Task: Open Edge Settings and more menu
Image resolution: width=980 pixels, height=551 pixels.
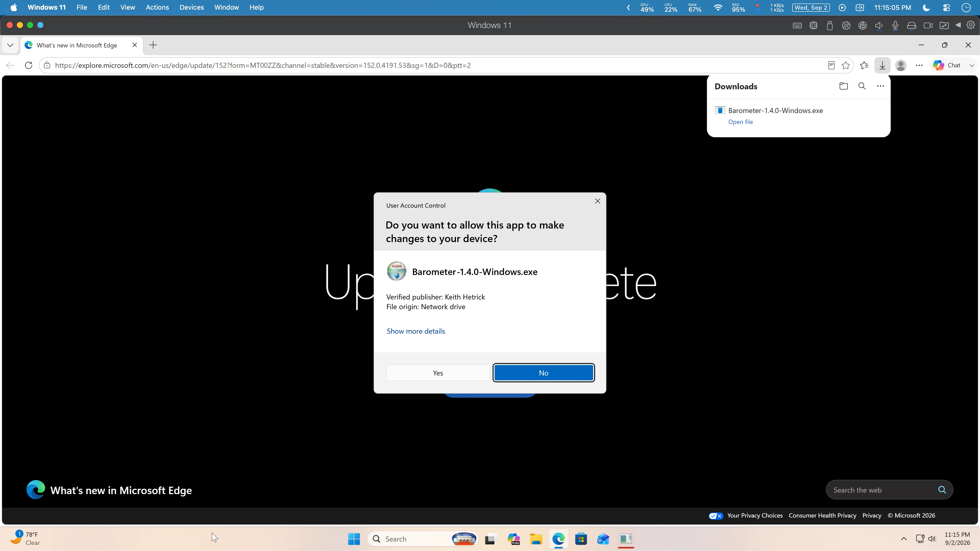Action: click(919, 65)
